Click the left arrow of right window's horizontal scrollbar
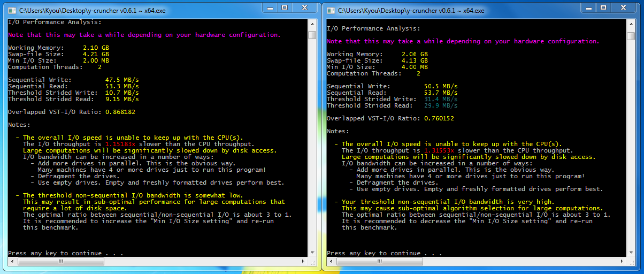 pos(331,262)
